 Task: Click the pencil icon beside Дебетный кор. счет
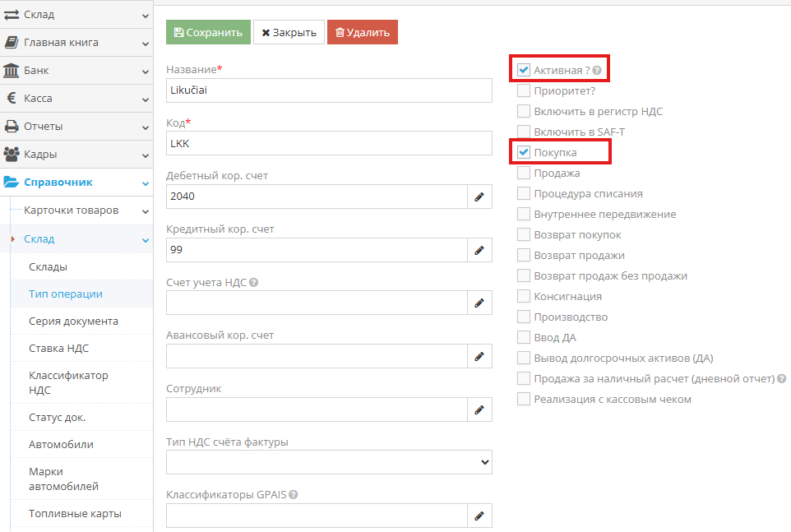pos(479,197)
